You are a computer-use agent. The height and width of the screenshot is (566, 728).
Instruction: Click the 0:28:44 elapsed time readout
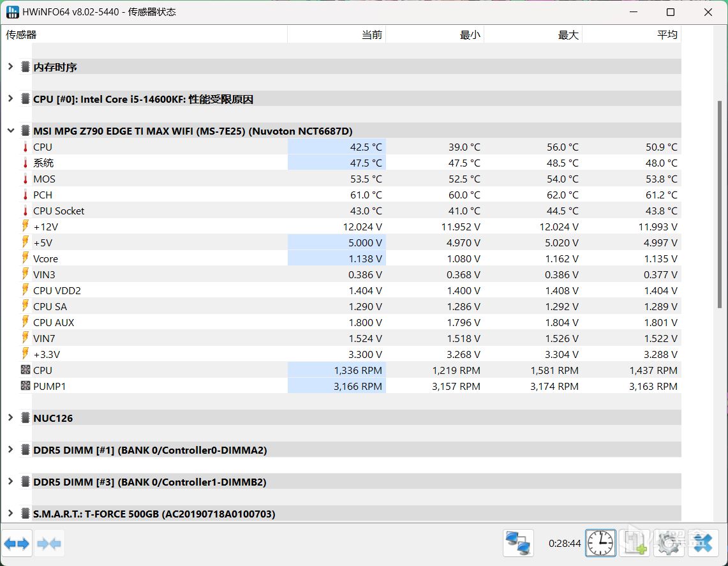565,543
